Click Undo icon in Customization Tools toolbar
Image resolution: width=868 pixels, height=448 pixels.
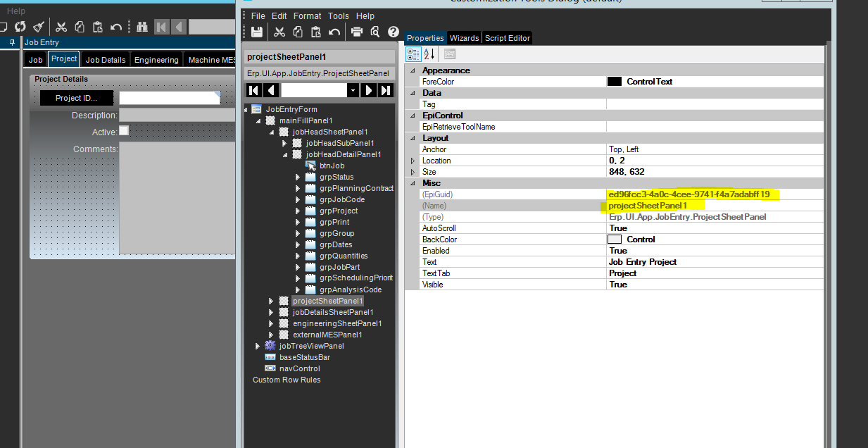pyautogui.click(x=335, y=32)
